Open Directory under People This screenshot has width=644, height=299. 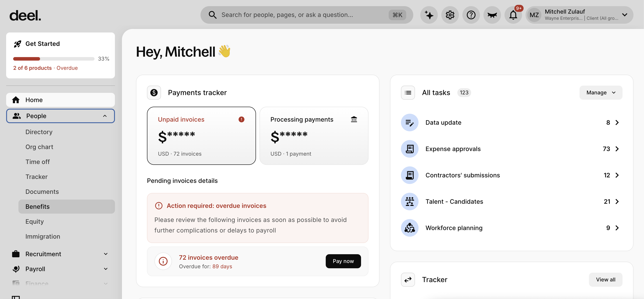point(39,132)
